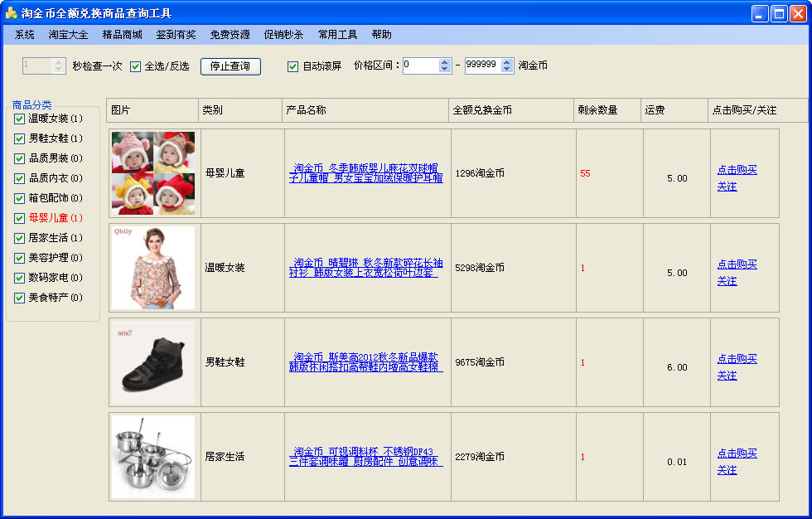Open the 冬季韩版婴儿麻花双球帽 product link
Image resolution: width=812 pixels, height=519 pixels.
click(366, 173)
